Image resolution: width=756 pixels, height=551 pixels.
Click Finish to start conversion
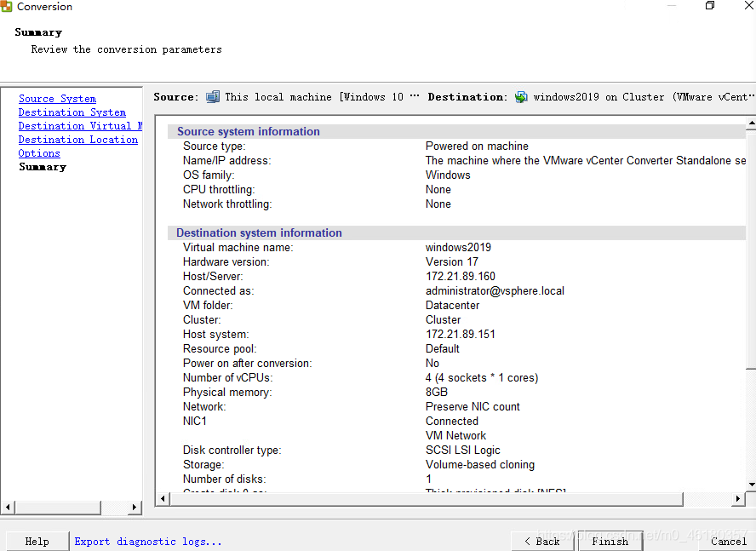(x=610, y=542)
